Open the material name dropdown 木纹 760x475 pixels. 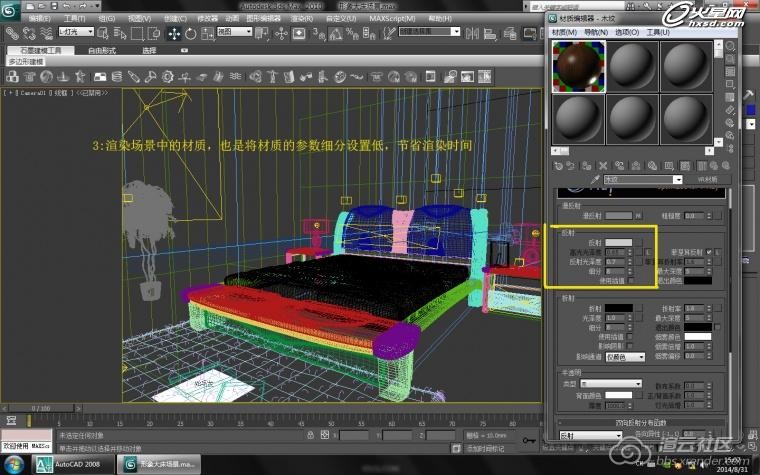click(642, 180)
